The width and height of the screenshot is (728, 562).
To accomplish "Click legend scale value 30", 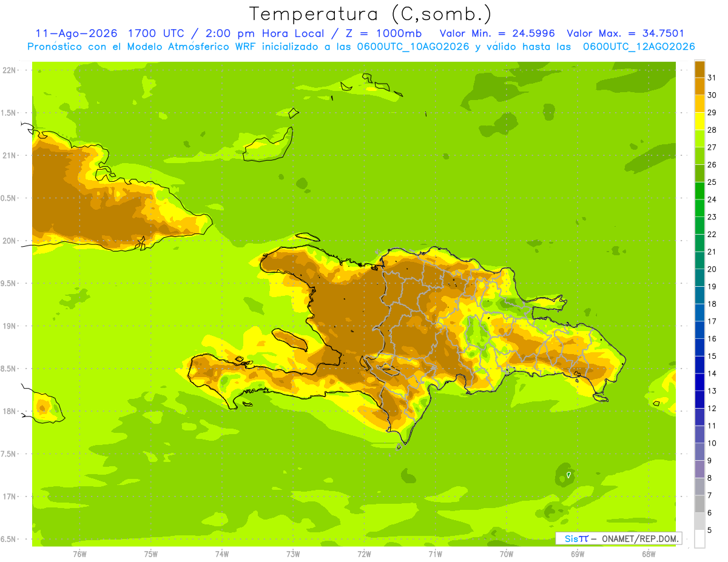I will point(712,95).
